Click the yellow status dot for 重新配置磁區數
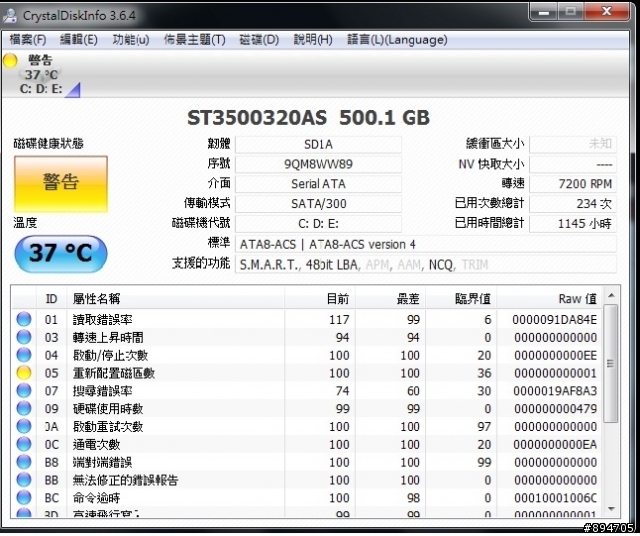Screen dimensions: 640x536 tap(24, 373)
